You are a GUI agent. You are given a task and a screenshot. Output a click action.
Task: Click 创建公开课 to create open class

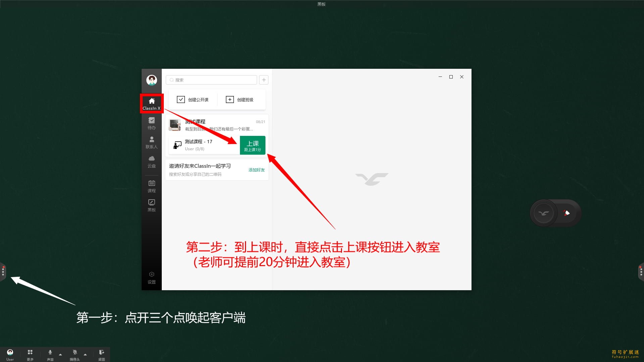tap(193, 100)
